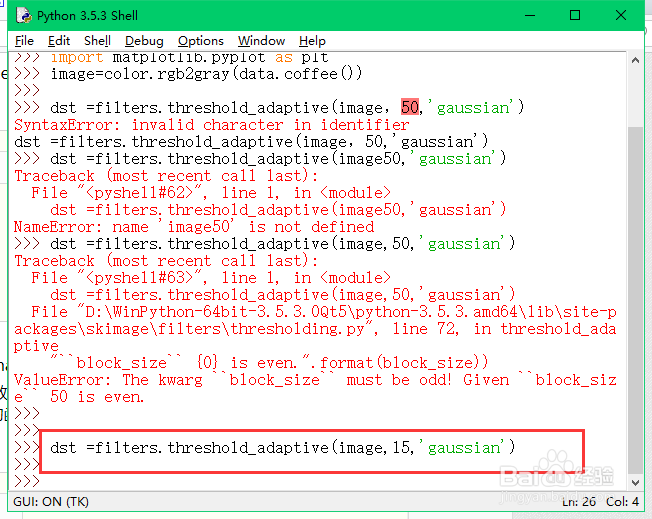Click the 'GUI: ON (TK)' status bar text

tap(51, 502)
